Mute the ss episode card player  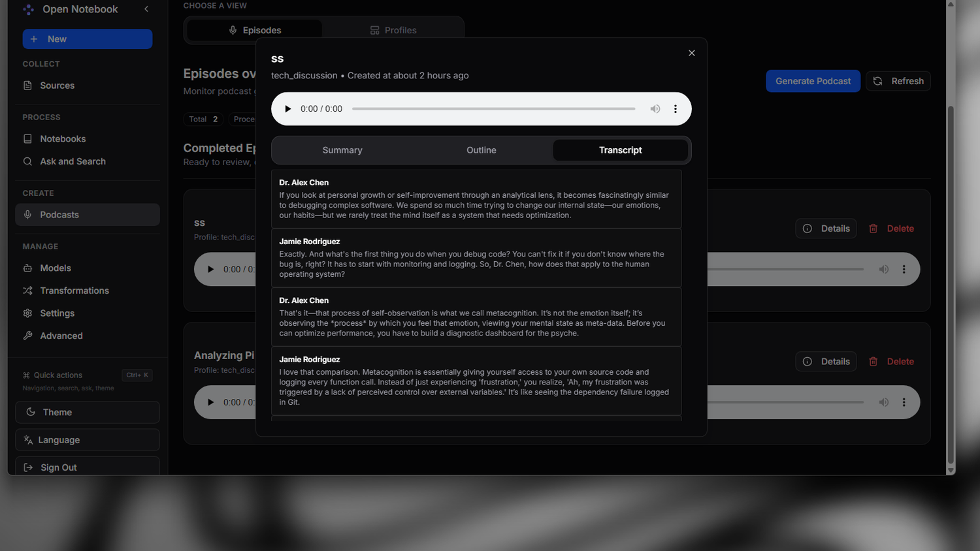point(883,269)
